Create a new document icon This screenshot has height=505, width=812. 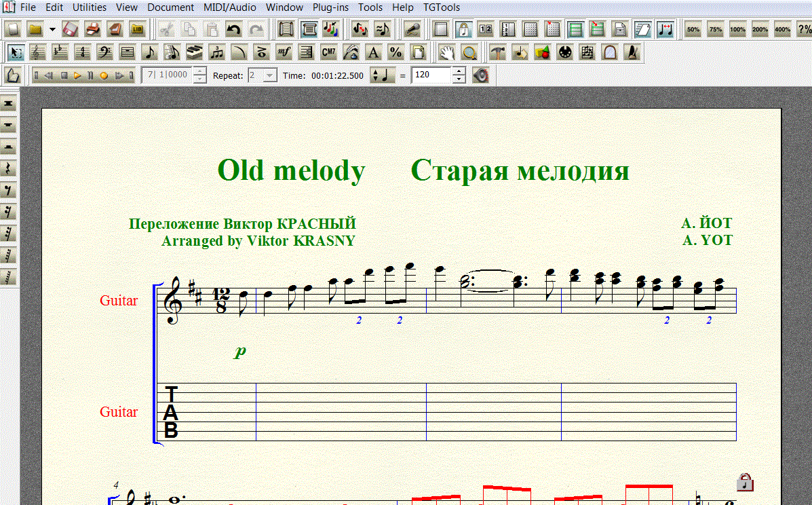13,29
